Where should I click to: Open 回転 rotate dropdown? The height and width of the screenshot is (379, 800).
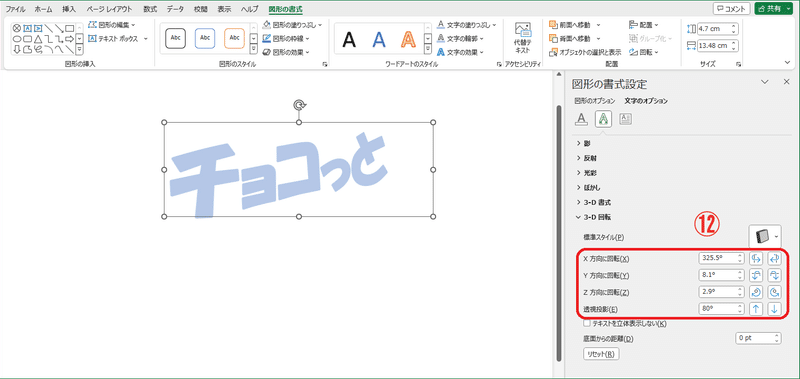(644, 52)
